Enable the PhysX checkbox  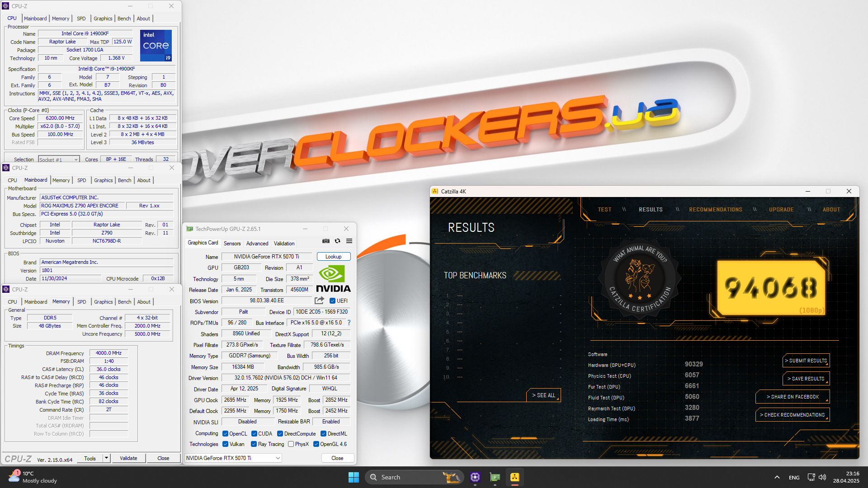point(291,444)
